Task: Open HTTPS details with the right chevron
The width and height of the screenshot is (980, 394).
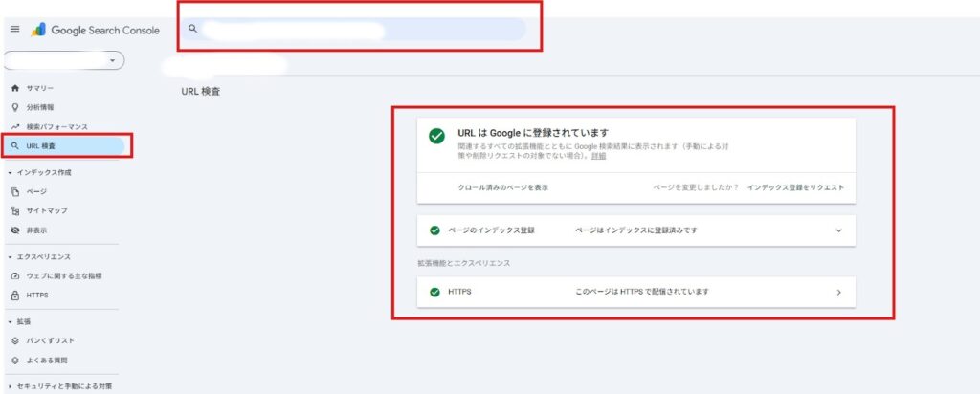Action: [x=838, y=293]
